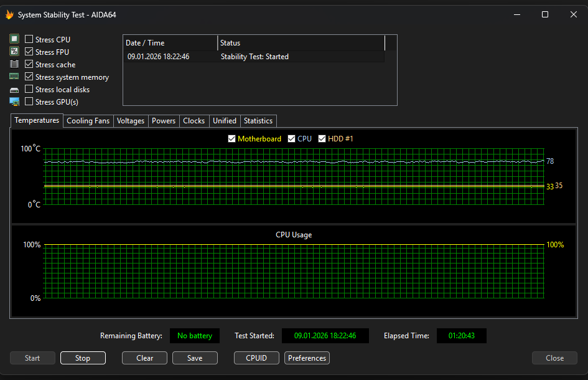Uncheck the Stress FPU option

(x=29, y=52)
